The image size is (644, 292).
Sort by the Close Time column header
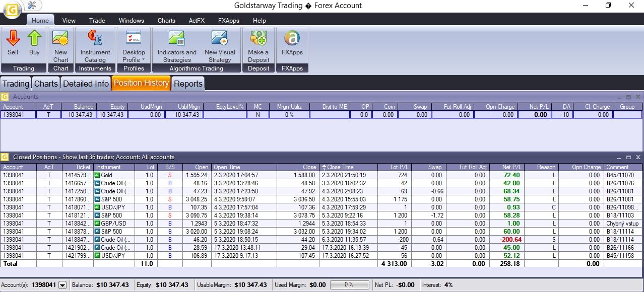[349, 167]
